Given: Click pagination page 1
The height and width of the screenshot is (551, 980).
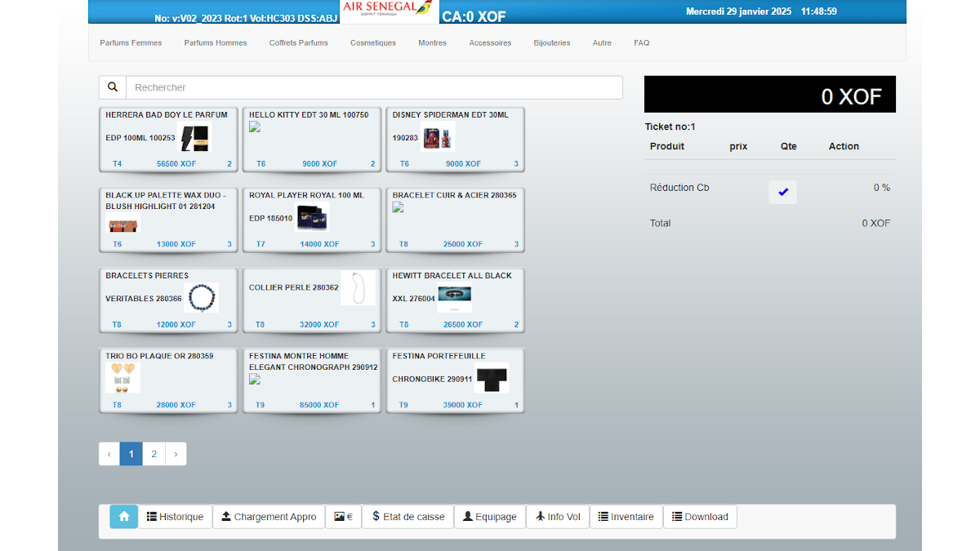Looking at the screenshot, I should [131, 454].
